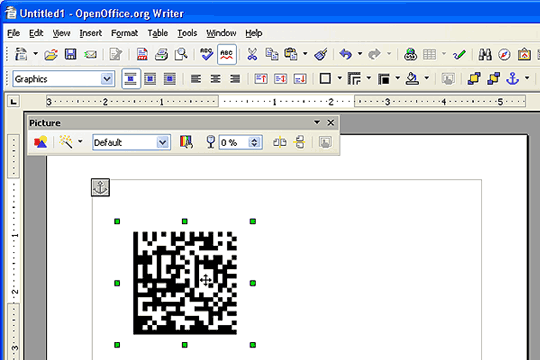The image size is (540, 360).
Task: Center picture horizontally
Action: 216,79
